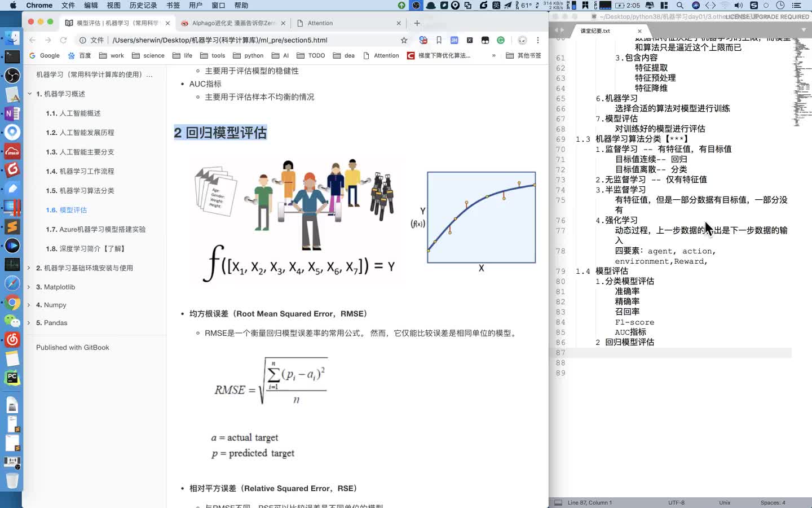Open section '1.7. Azure机器学习模型搭建实验'
This screenshot has width=812, height=508.
pyautogui.click(x=96, y=229)
